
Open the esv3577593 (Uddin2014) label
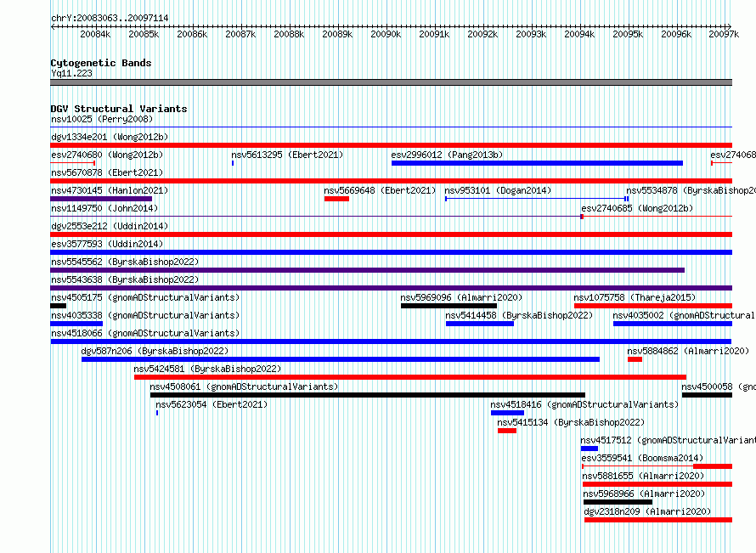coord(107,244)
